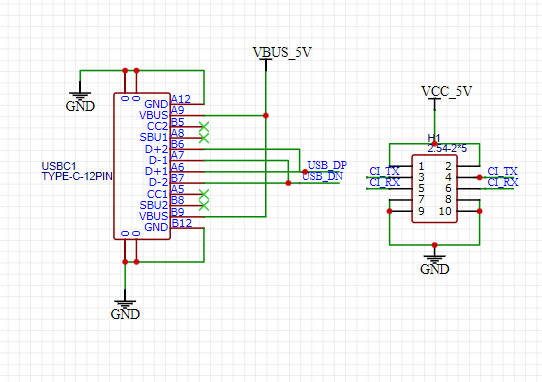Select the H1 designator label
This screenshot has height=382, width=542.
pyautogui.click(x=434, y=138)
